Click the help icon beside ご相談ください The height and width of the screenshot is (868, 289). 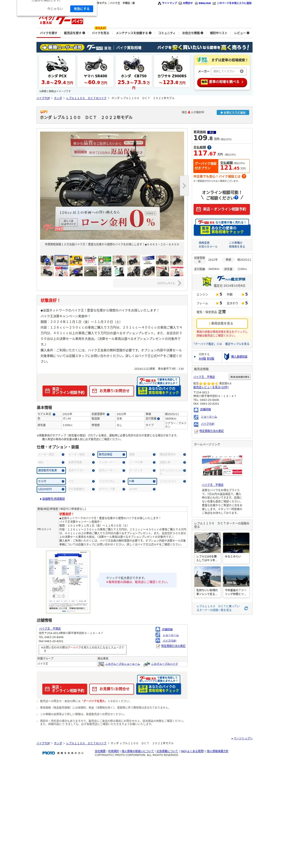point(236,197)
